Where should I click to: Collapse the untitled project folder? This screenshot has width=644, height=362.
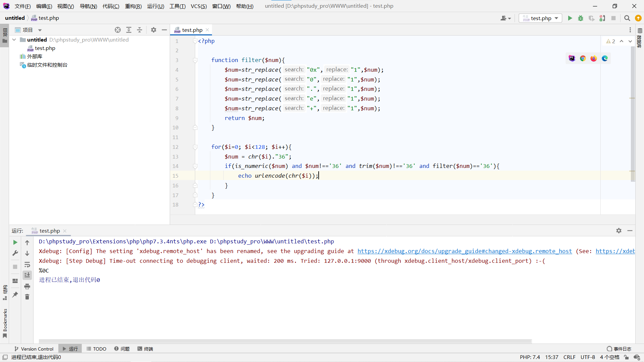click(x=14, y=40)
